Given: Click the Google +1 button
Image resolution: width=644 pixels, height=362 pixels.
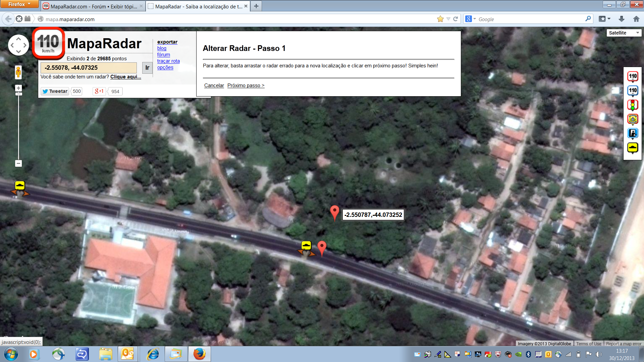Looking at the screenshot, I should coord(99,91).
